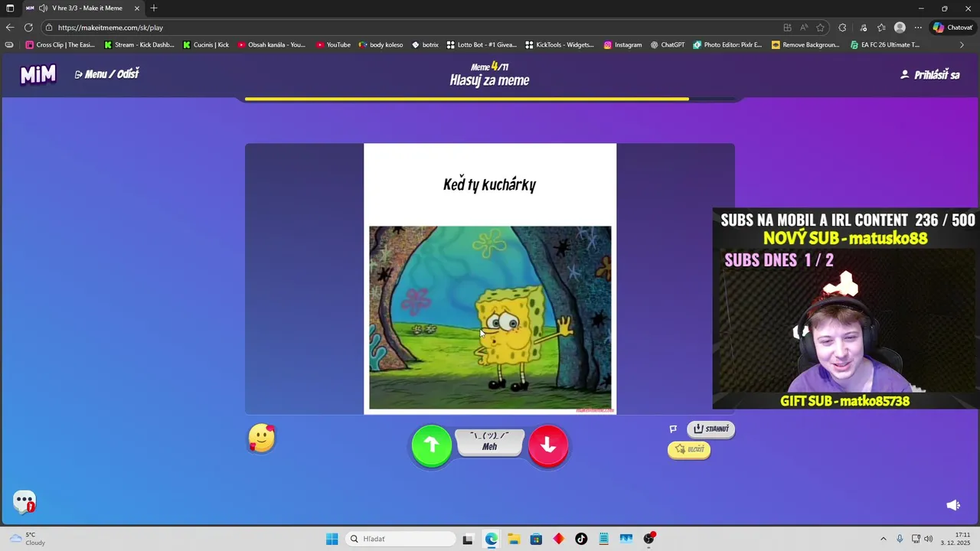This screenshot has height=551, width=980.
Task: Open the emoji reaction picker
Action: (x=261, y=439)
